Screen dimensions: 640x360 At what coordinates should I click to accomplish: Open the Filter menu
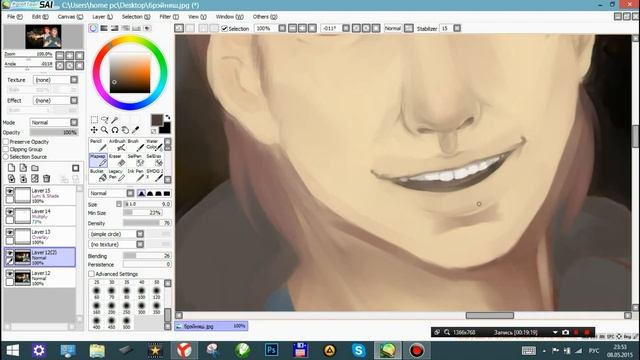coord(169,17)
